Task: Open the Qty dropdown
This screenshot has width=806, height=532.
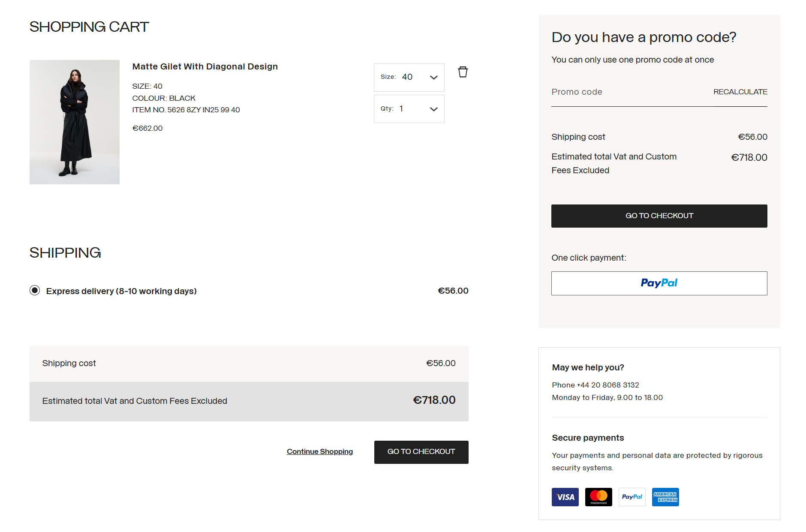Action: [x=409, y=109]
